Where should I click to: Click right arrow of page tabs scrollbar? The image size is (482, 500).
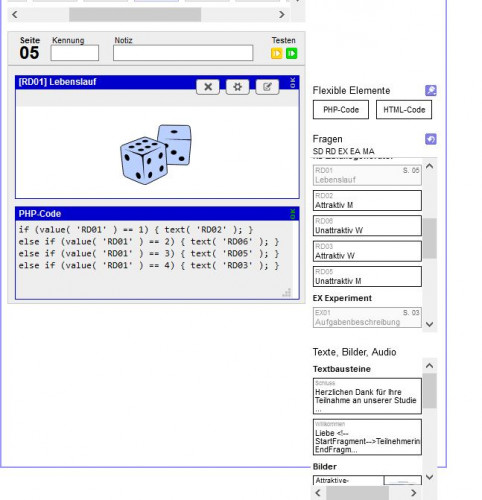click(282, 15)
